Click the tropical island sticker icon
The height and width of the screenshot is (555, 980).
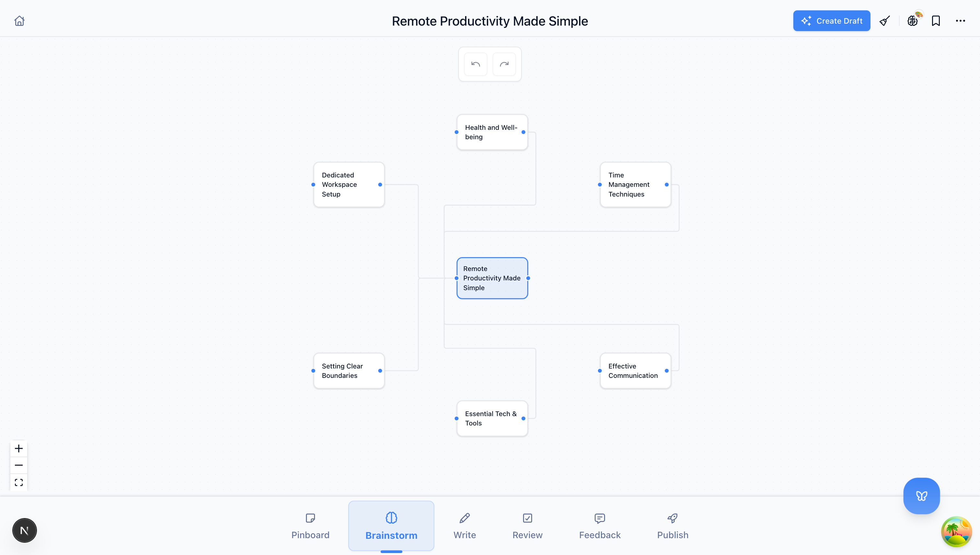[957, 531]
